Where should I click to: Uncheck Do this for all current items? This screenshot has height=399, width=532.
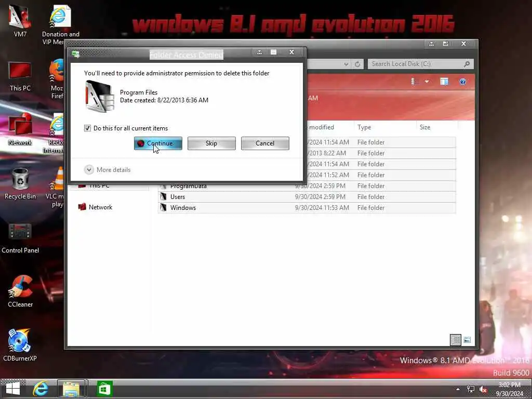[87, 128]
